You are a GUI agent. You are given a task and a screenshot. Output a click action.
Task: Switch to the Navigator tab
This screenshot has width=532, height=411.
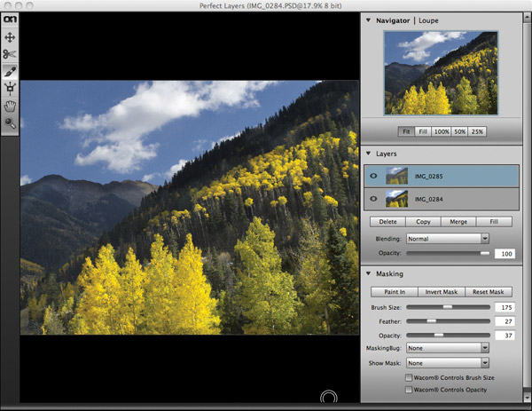point(393,20)
